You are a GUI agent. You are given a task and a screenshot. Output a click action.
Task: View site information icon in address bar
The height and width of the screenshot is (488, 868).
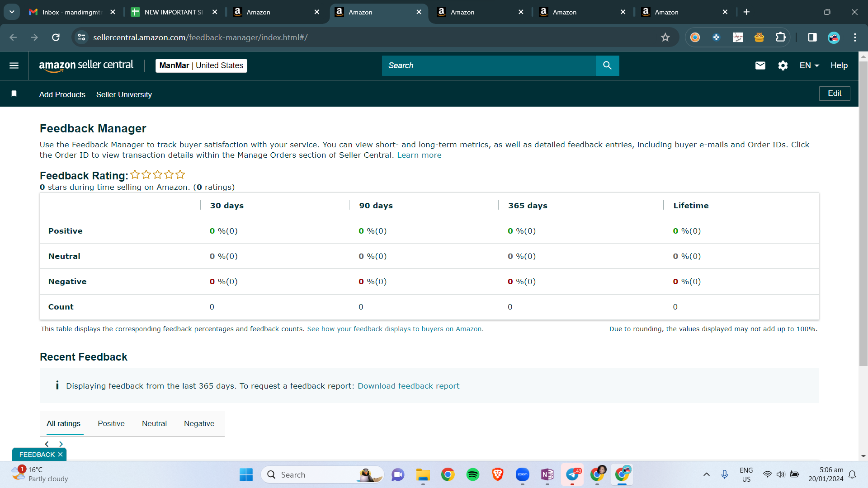point(81,37)
